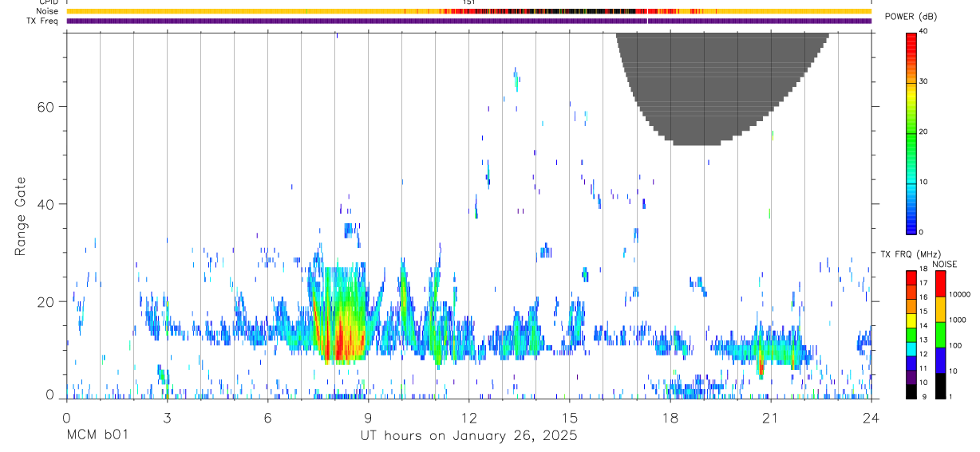Click the 'NOISE' legend title
The image size is (980, 452).
pyautogui.click(x=944, y=264)
